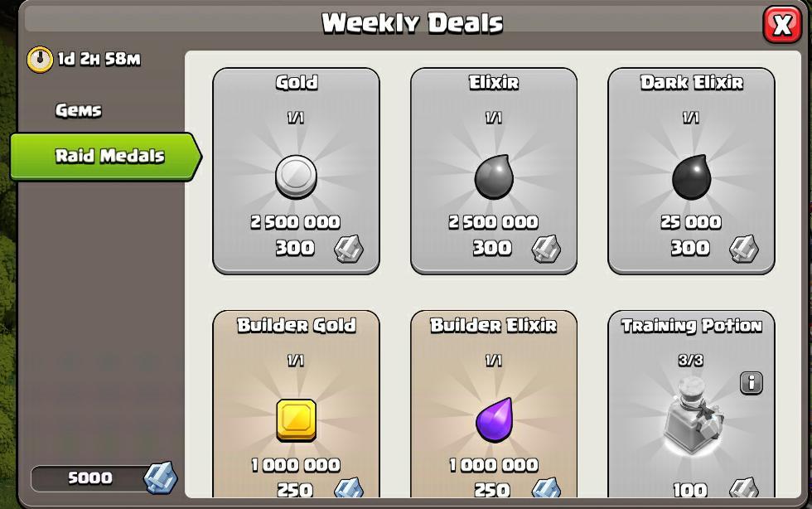Click the silver Gold coin icon
The height and width of the screenshot is (509, 812).
pos(296,177)
